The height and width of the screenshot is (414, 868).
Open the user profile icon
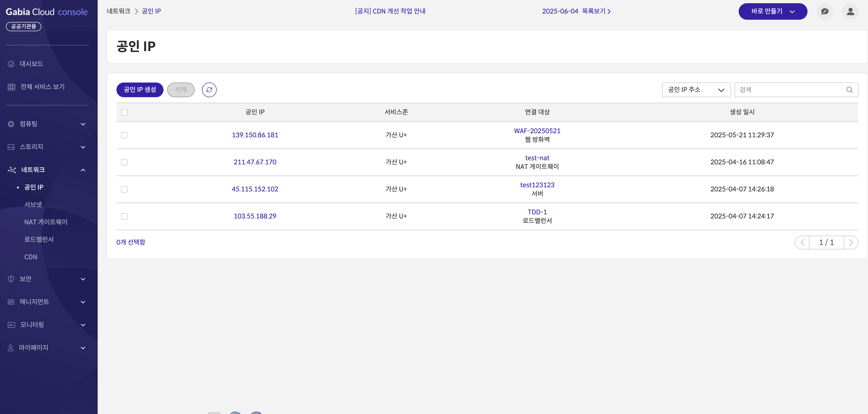tap(850, 11)
